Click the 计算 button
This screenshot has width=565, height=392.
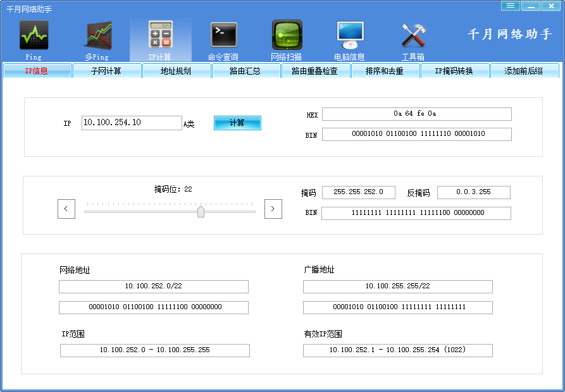[x=237, y=123]
